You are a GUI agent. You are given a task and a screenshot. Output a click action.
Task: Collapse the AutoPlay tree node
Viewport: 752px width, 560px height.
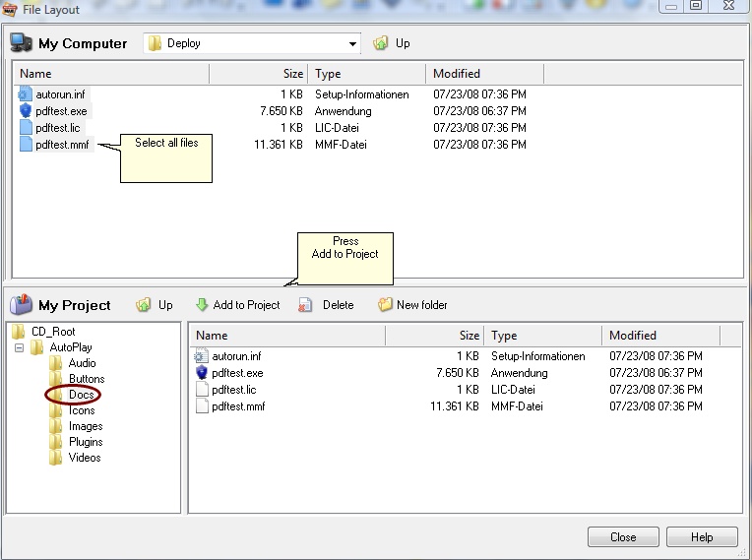(19, 347)
